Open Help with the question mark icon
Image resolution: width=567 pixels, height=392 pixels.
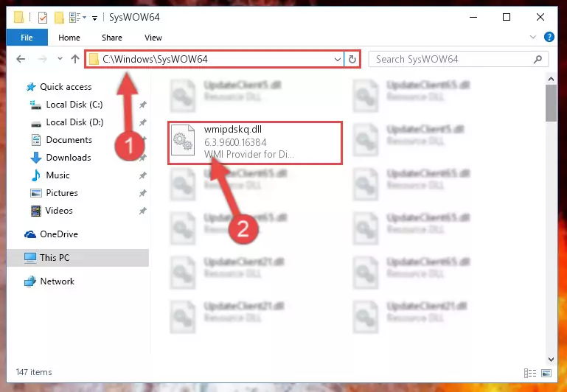pyautogui.click(x=549, y=37)
